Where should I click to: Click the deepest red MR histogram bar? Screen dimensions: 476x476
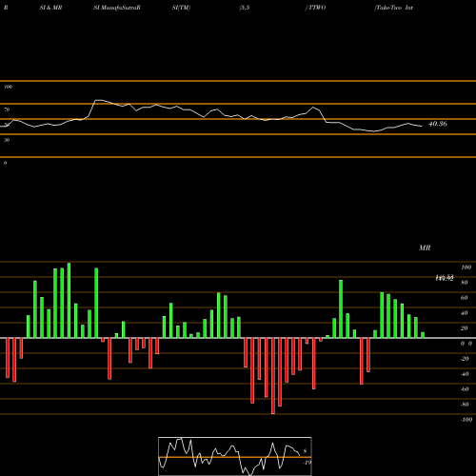[x=273, y=376]
